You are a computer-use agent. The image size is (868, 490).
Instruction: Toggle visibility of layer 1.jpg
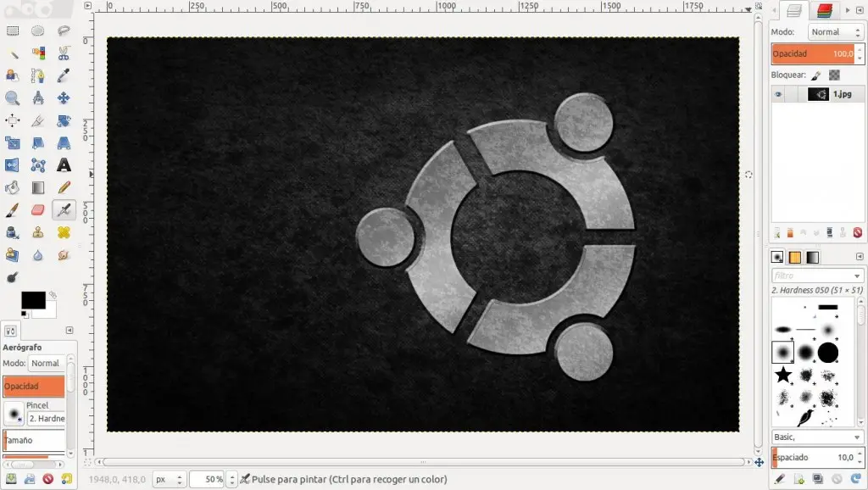coord(778,94)
